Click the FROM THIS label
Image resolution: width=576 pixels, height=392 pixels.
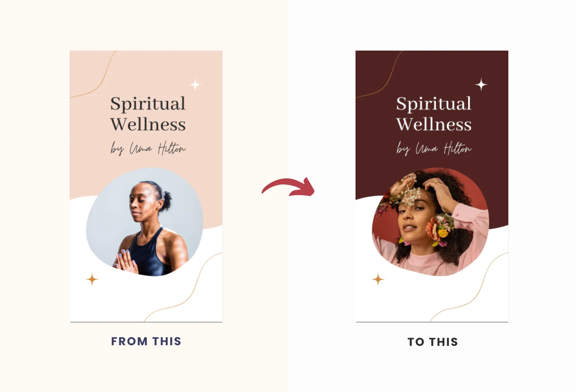pos(146,341)
